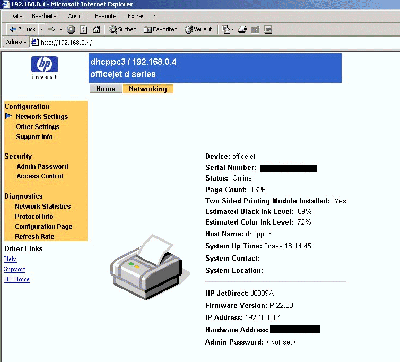400x362 pixels.
Task: Click the Home icon in toolbar
Action: coord(96,30)
